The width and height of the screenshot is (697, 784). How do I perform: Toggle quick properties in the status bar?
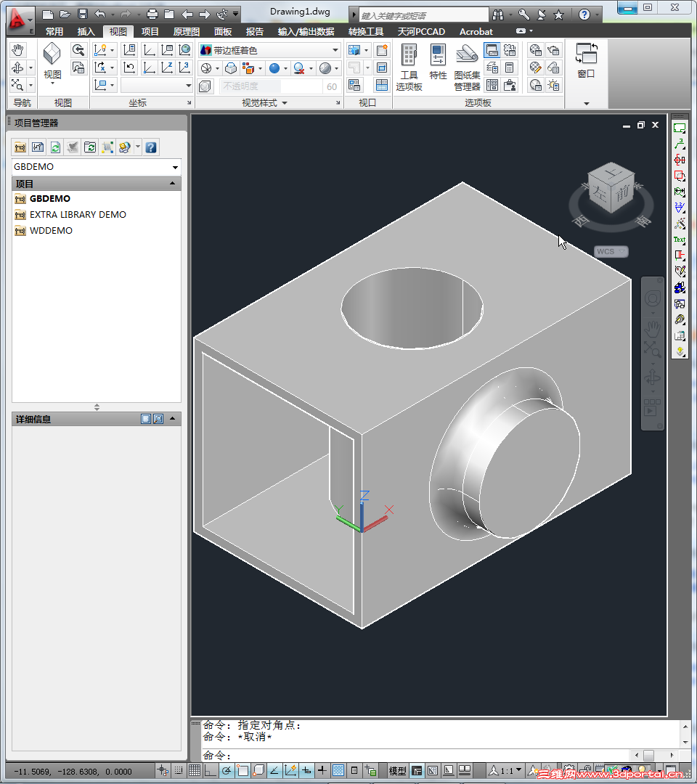pyautogui.click(x=354, y=770)
